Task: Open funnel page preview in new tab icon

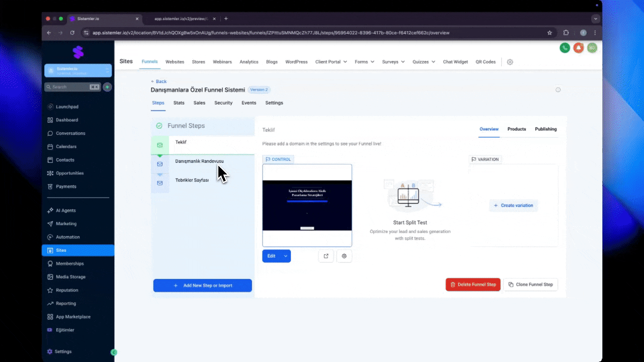Action: coord(326,256)
